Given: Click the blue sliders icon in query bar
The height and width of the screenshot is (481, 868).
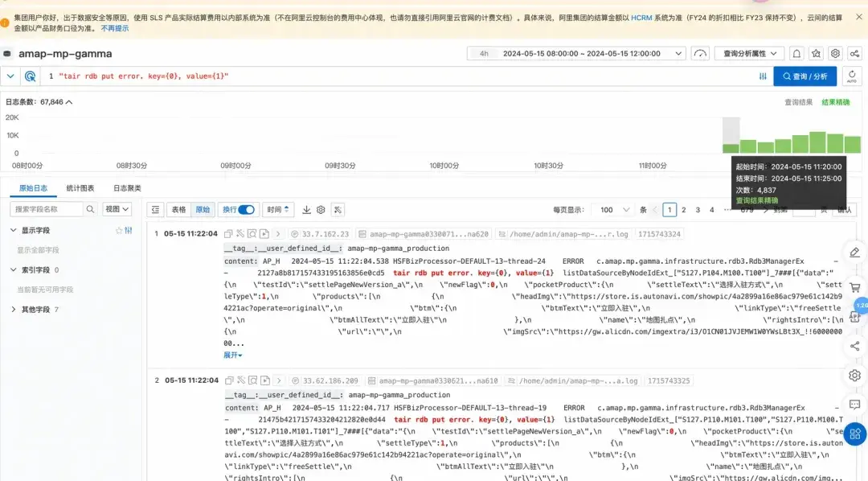Looking at the screenshot, I should 763,76.
